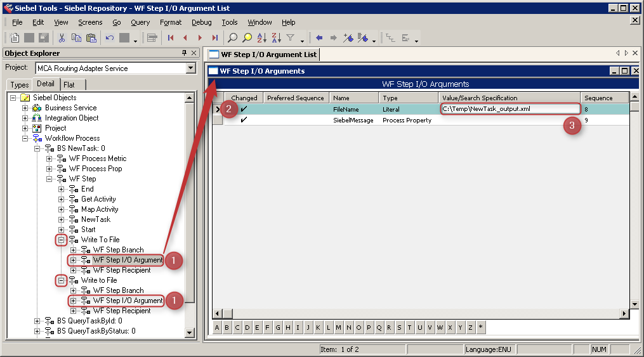
Task: Filter records by letter M button
Action: [x=338, y=327]
